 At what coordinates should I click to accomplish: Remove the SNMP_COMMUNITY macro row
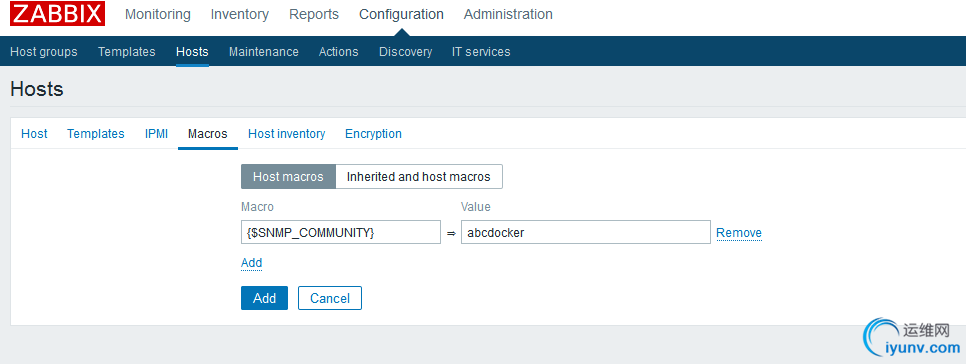click(739, 233)
